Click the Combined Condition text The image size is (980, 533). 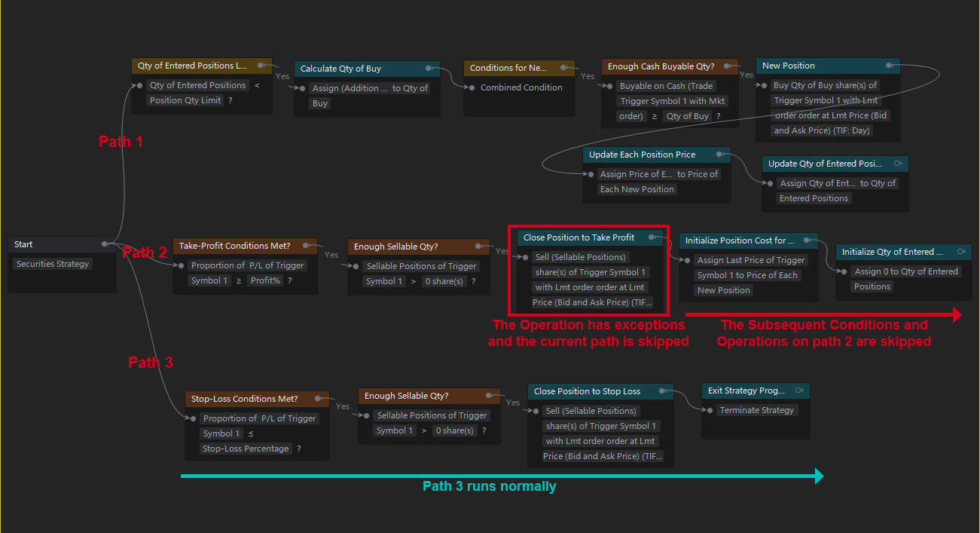tap(521, 87)
